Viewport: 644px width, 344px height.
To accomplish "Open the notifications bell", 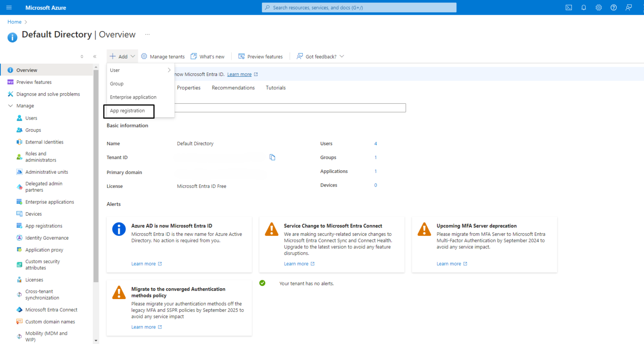I will coord(583,7).
